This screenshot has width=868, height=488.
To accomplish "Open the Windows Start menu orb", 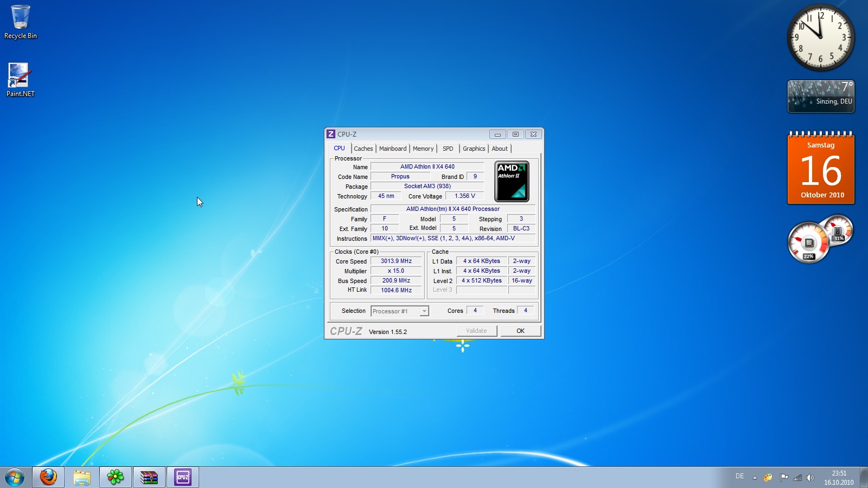I will coord(15,477).
